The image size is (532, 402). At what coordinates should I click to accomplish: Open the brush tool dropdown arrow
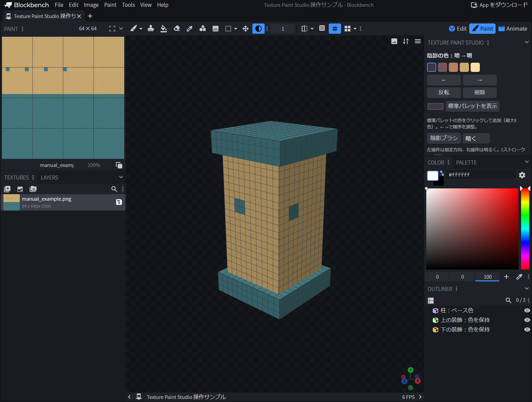[x=141, y=29]
